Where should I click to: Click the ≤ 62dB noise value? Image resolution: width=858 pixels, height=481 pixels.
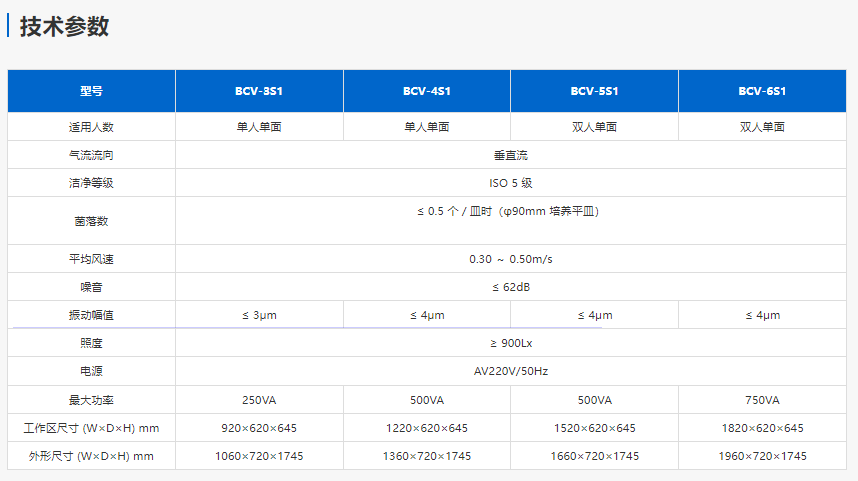click(510, 287)
